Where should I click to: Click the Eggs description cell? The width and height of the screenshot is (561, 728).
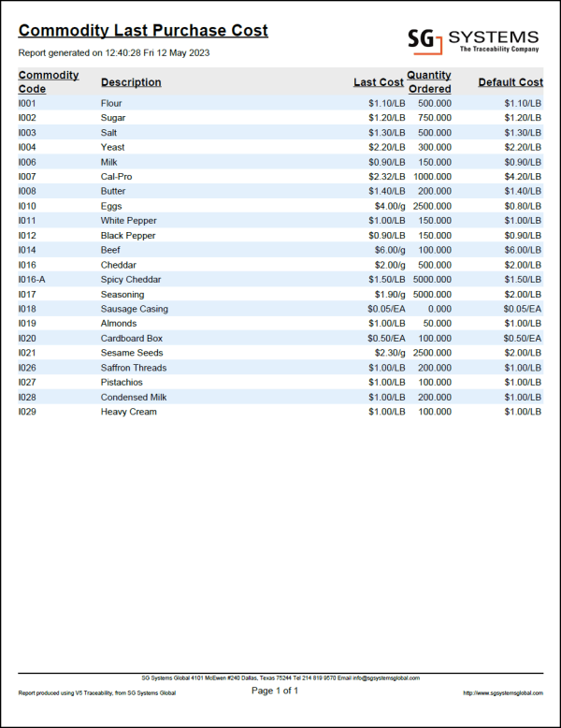pyautogui.click(x=111, y=206)
